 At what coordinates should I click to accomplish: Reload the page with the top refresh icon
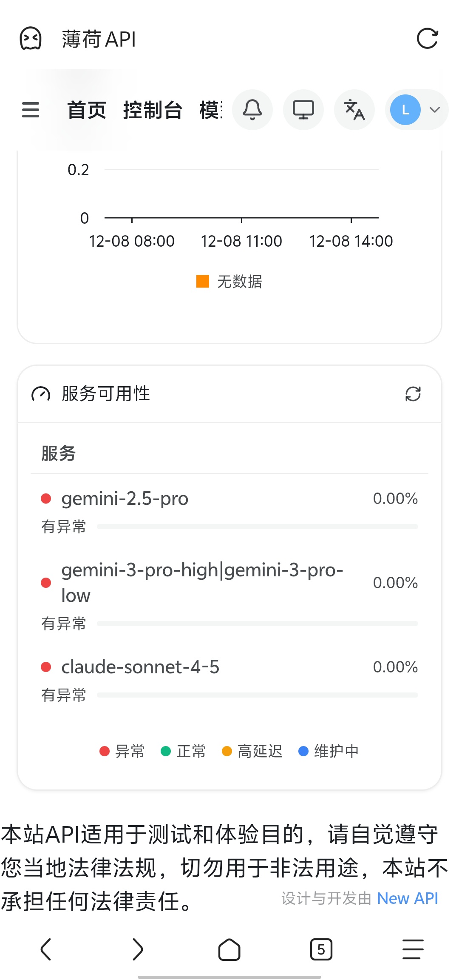(427, 39)
